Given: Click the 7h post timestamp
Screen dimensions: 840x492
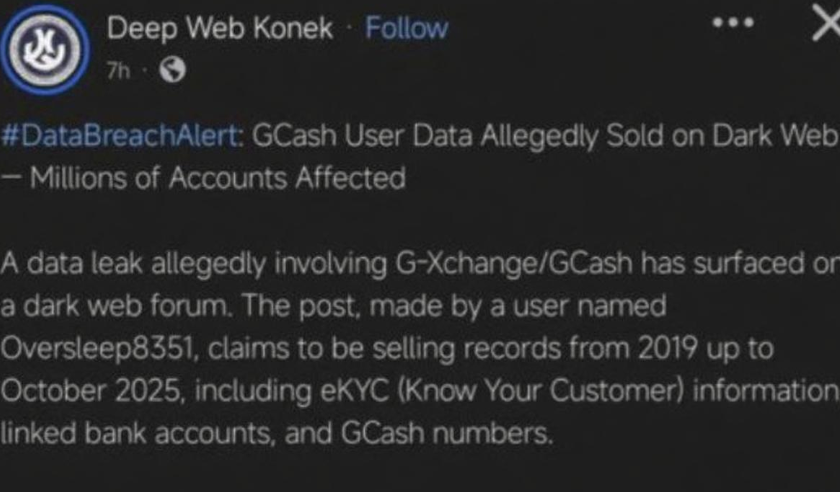Looking at the screenshot, I should (118, 71).
